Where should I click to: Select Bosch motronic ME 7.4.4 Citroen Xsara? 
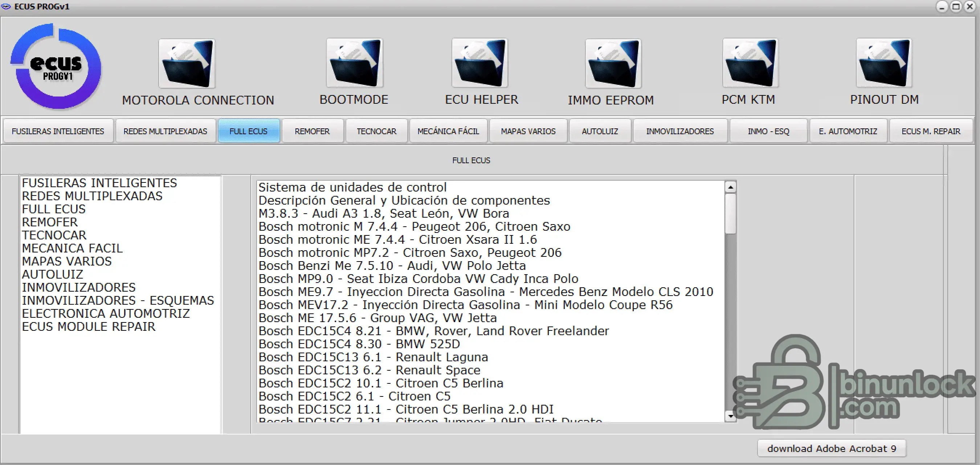(398, 239)
